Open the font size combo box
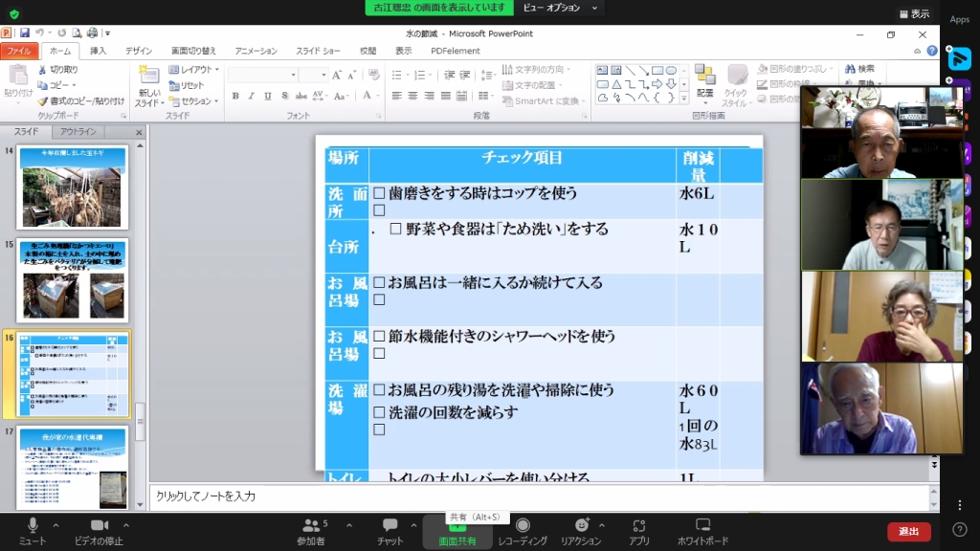 (314, 75)
